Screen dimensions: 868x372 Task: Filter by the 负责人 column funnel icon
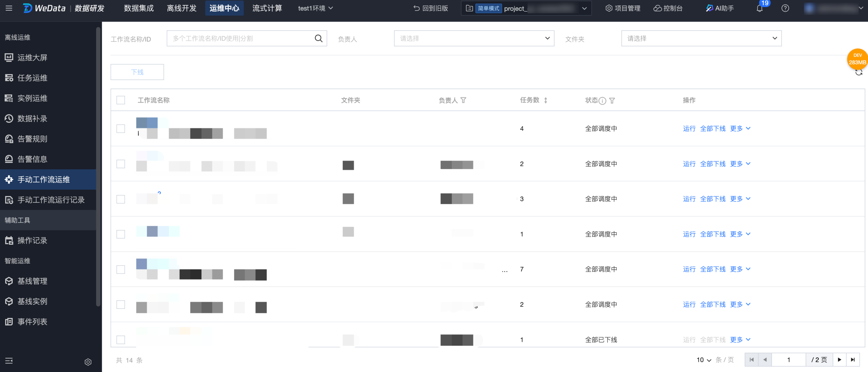(x=463, y=101)
